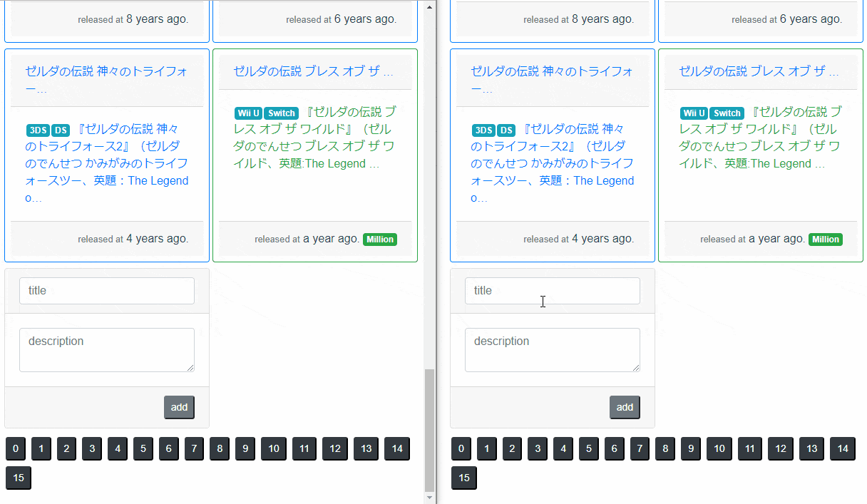Go to page 8 in the right pane
The image size is (867, 504).
pos(665,448)
